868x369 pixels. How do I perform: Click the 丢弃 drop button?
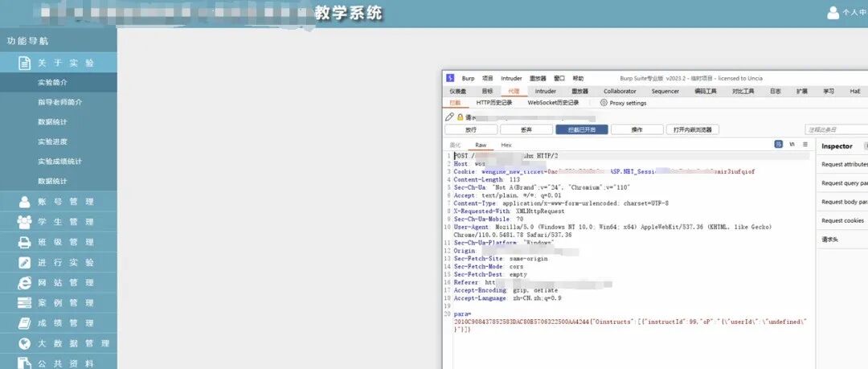(x=526, y=129)
